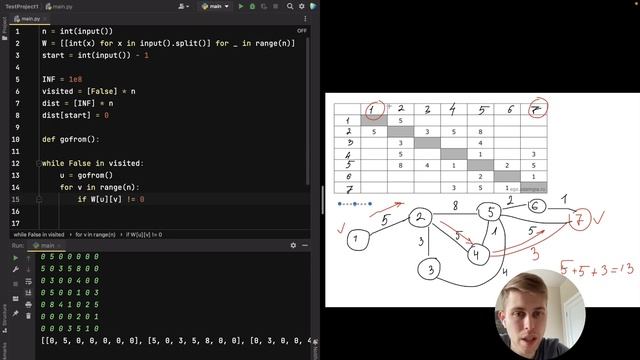Click the TestProject1 breadcrumb in title bar
Image resolution: width=640 pixels, height=360 pixels.
click(22, 7)
